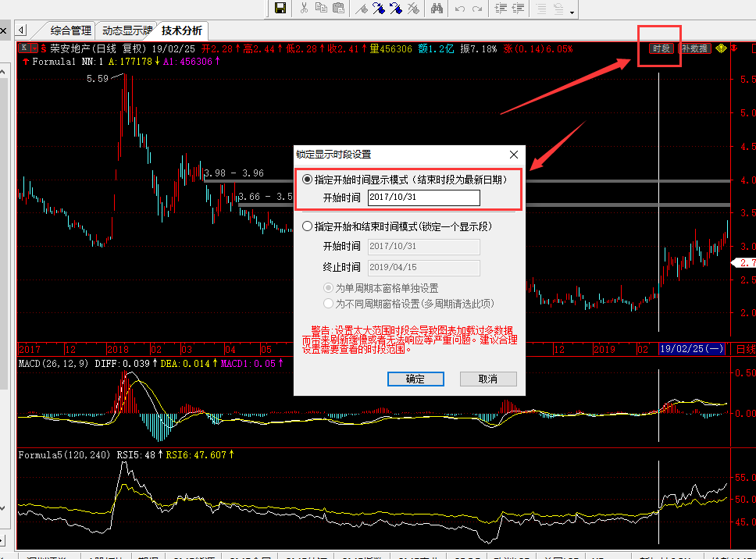Toggle bookmark flag icon

[x=362, y=8]
